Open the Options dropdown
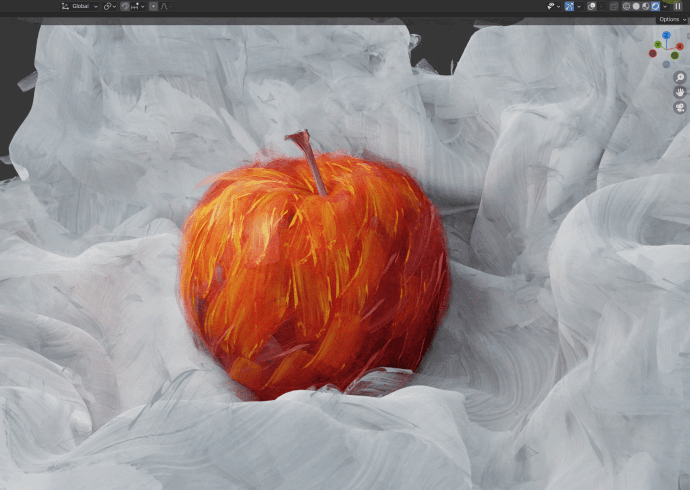This screenshot has height=490, width=690. tap(672, 19)
